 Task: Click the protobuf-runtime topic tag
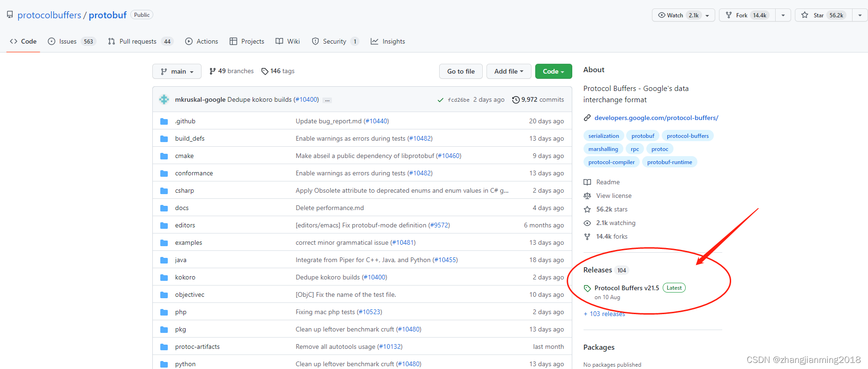[669, 162]
